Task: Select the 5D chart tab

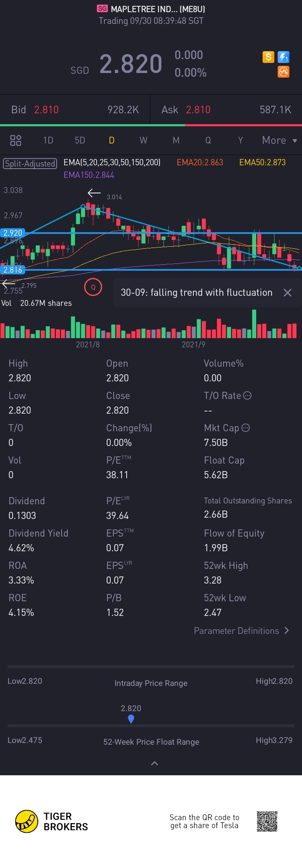Action: pos(80,140)
